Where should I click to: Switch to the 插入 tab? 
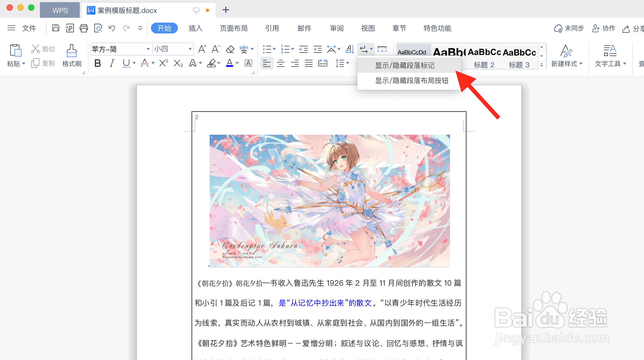click(195, 28)
